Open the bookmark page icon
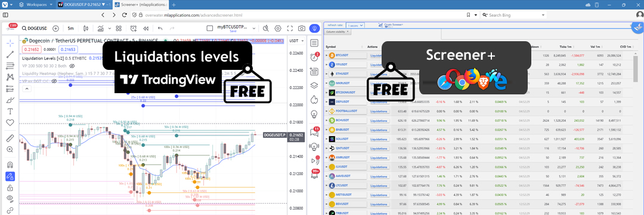Image resolution: width=644 pixels, height=215 pixels. 468,15
